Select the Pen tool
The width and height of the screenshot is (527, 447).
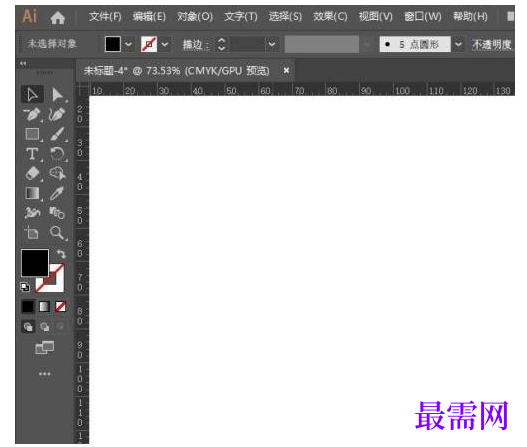pyautogui.click(x=32, y=114)
